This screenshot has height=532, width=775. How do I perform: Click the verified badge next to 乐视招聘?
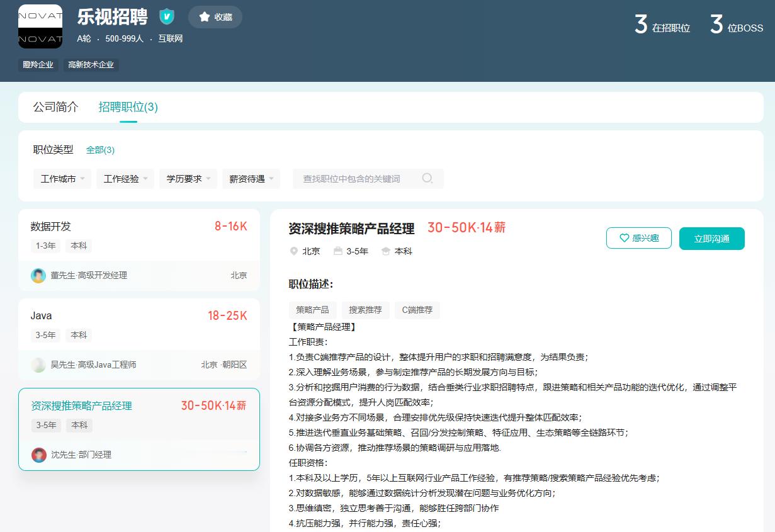tap(167, 17)
